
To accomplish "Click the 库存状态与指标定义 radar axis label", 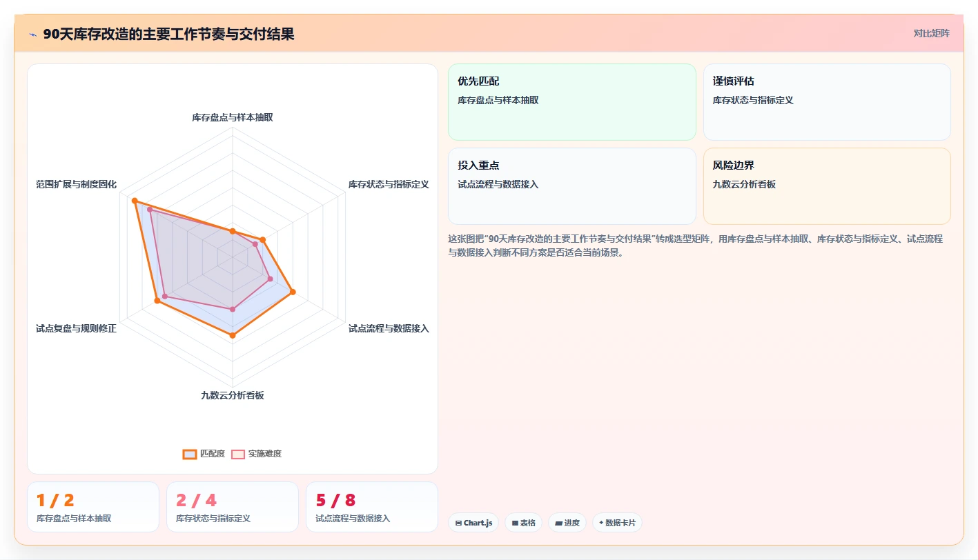I will click(389, 184).
